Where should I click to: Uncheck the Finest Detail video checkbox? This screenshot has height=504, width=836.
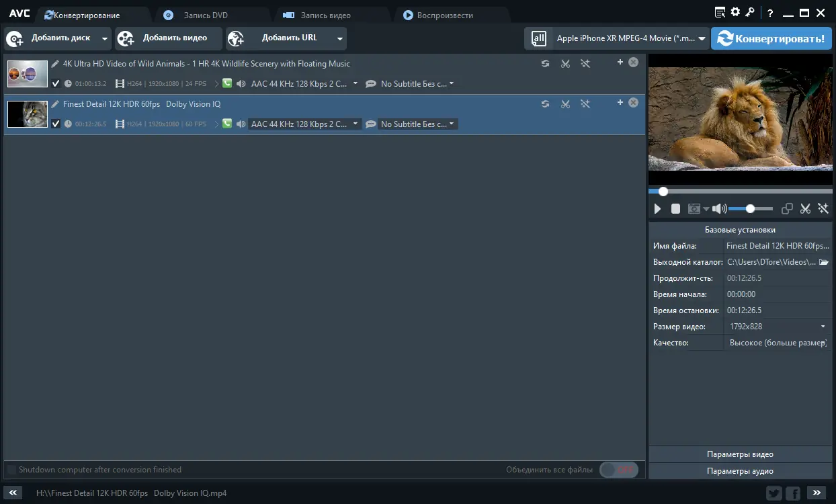coord(56,124)
